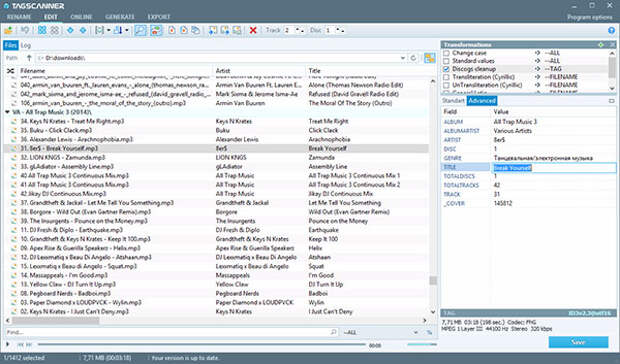Click the yellow folder browse icon

tap(429, 58)
